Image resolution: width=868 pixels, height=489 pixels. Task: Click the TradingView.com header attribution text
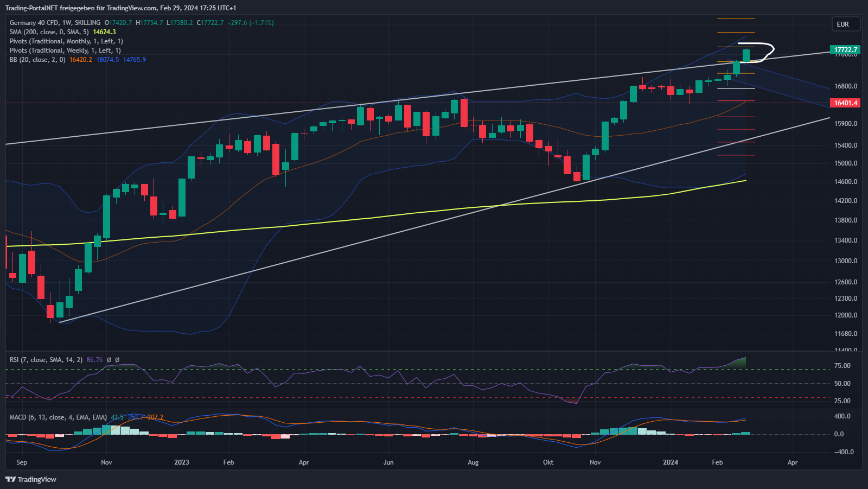(x=120, y=8)
